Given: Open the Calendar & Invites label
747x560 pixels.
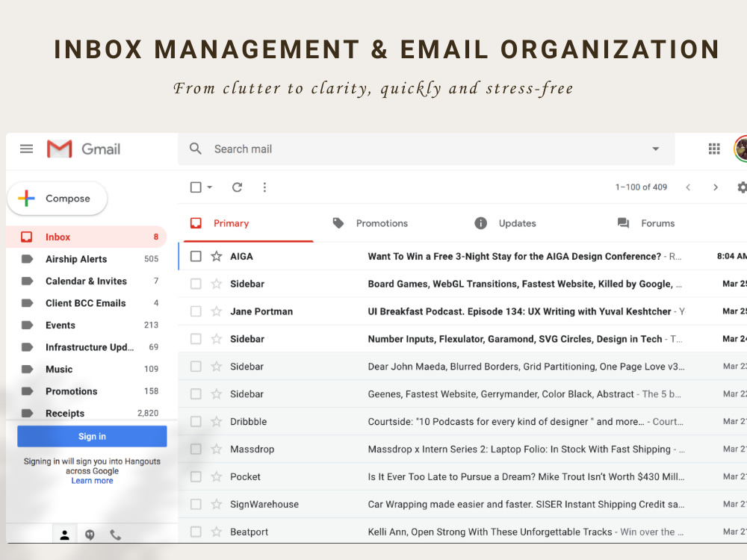Looking at the screenshot, I should (x=87, y=281).
